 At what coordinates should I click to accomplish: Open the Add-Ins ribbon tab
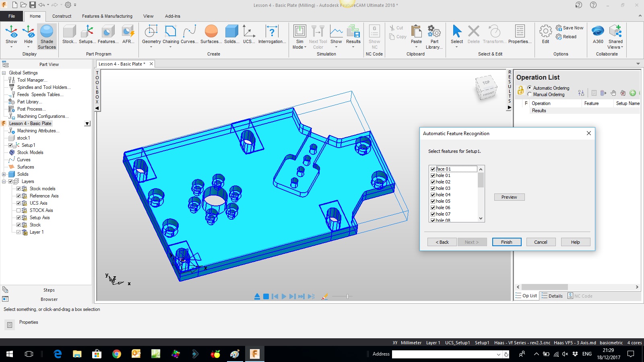tap(172, 16)
